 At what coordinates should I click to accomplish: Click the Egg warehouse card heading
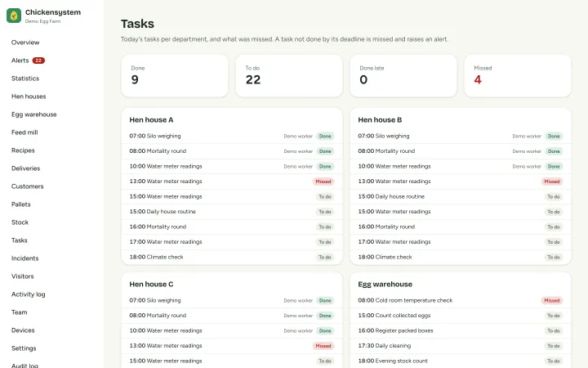(385, 285)
